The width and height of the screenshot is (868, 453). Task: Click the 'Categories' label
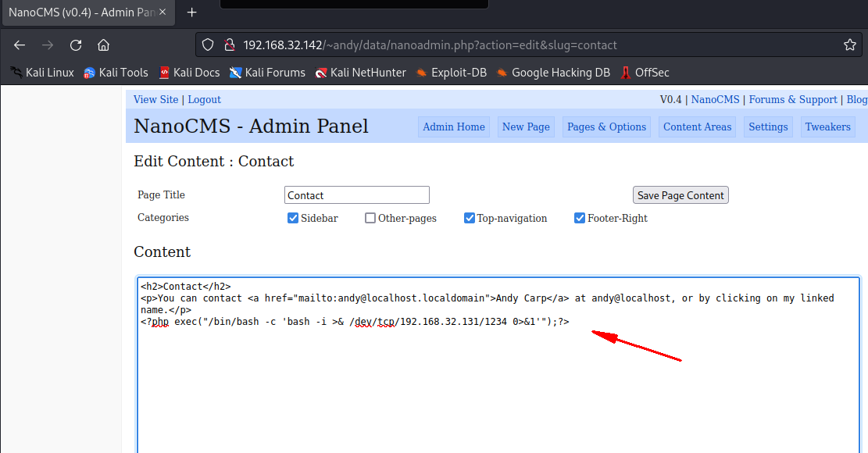pos(163,217)
